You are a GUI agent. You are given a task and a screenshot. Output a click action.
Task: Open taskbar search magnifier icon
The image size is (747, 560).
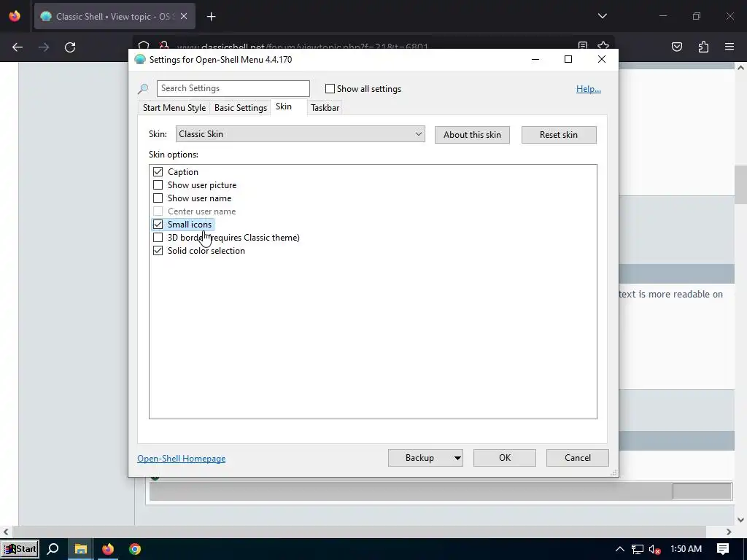[53, 549]
